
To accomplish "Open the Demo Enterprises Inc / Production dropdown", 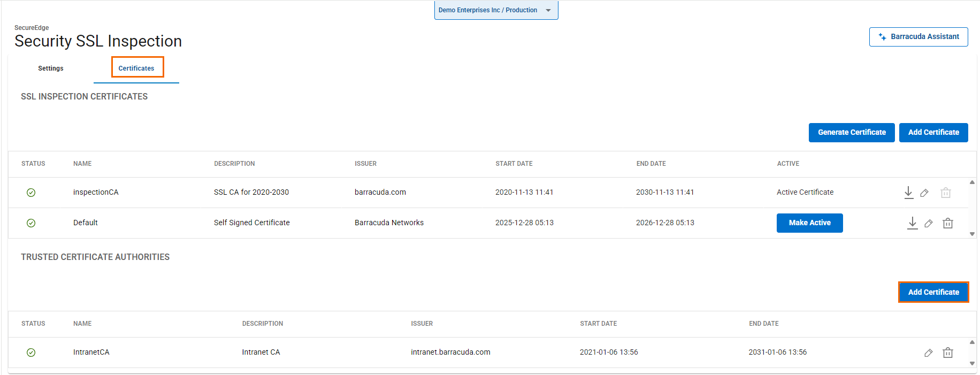I will click(496, 10).
